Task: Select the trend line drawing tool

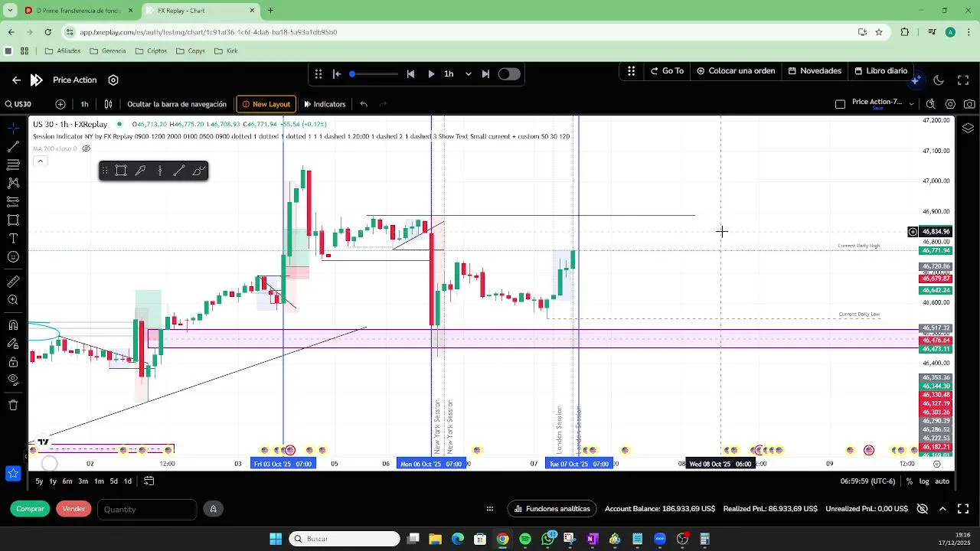Action: [x=13, y=146]
